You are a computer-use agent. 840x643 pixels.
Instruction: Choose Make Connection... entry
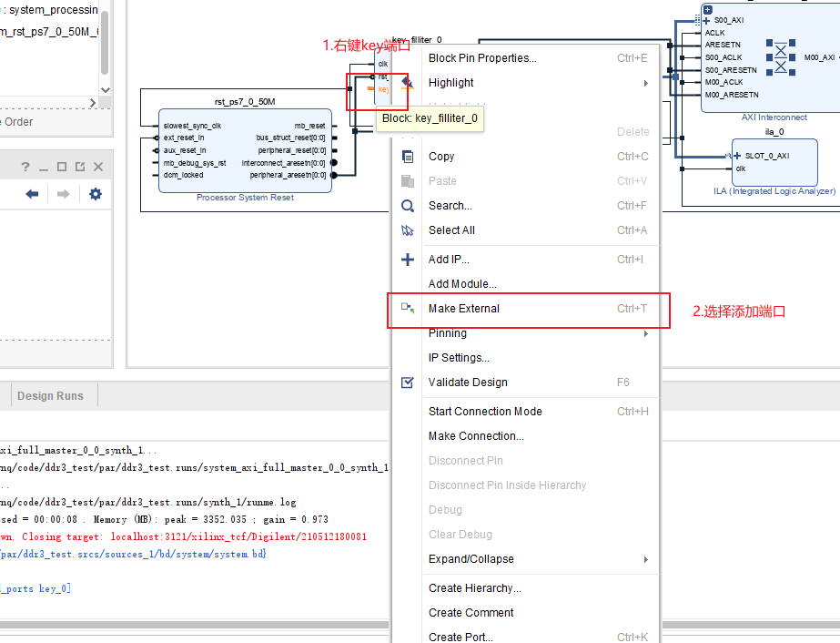click(x=525, y=436)
